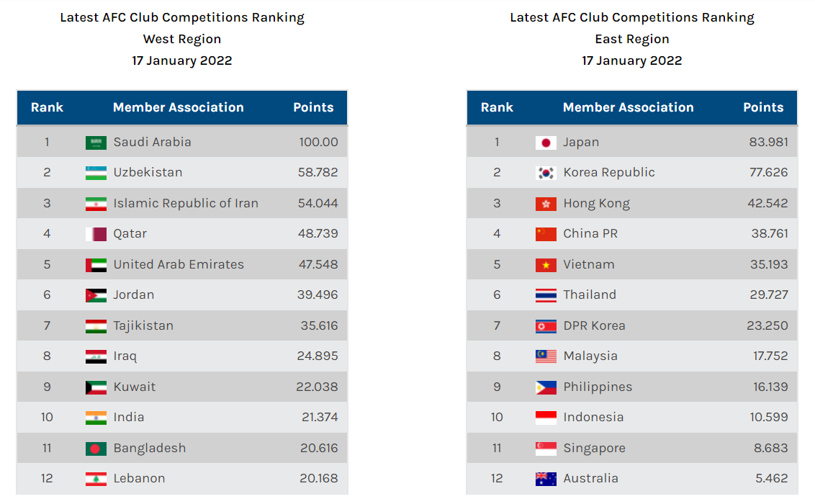Click the Korea Republic flag icon

[x=546, y=173]
